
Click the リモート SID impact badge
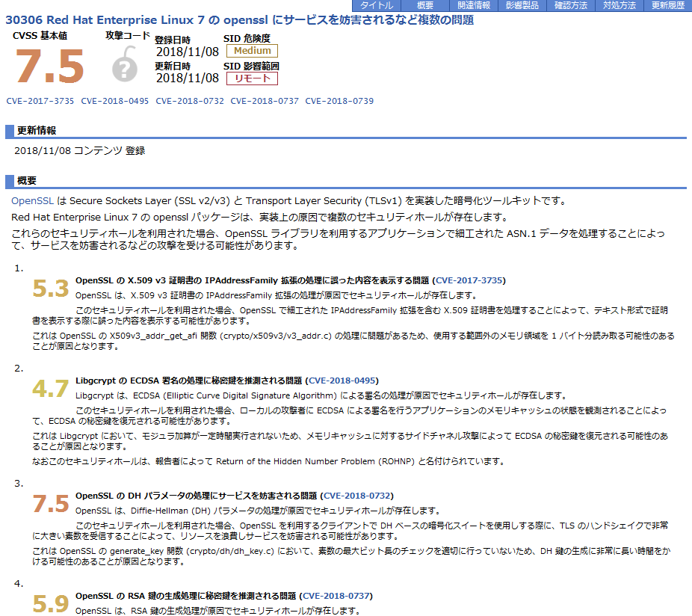point(252,78)
